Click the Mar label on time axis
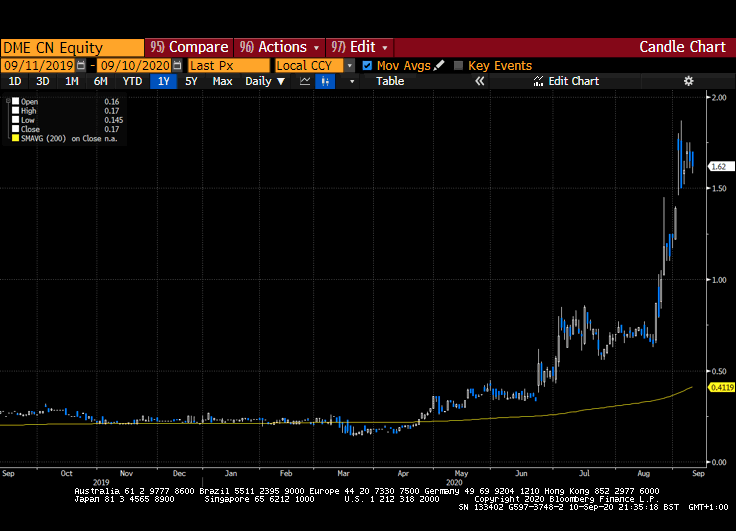 [344, 473]
